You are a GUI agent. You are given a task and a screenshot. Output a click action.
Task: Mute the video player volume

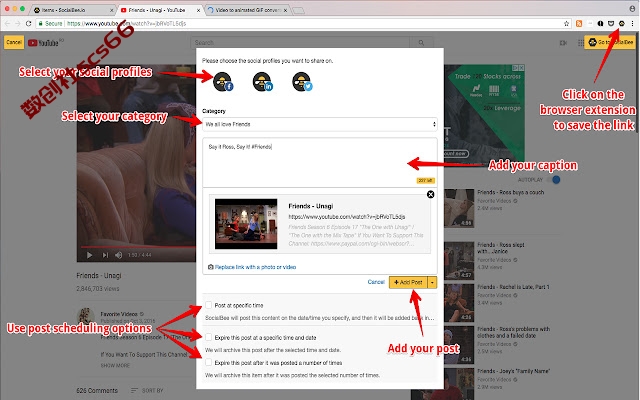coord(118,255)
